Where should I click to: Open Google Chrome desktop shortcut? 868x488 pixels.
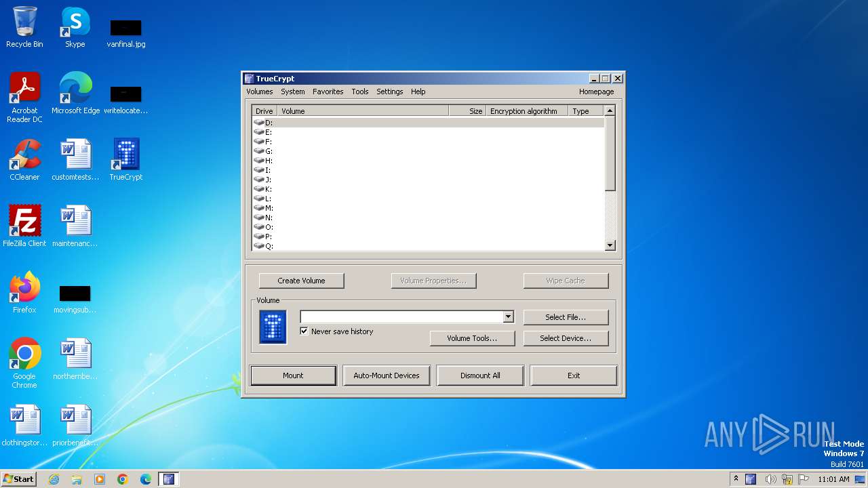click(x=24, y=363)
